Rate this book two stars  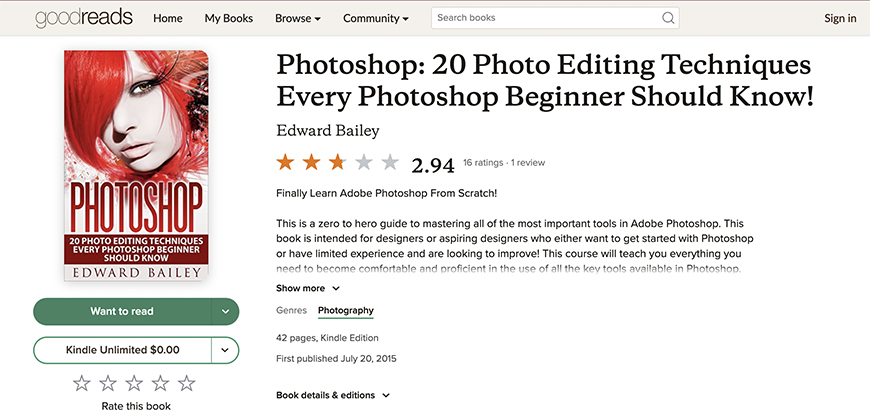tap(108, 383)
